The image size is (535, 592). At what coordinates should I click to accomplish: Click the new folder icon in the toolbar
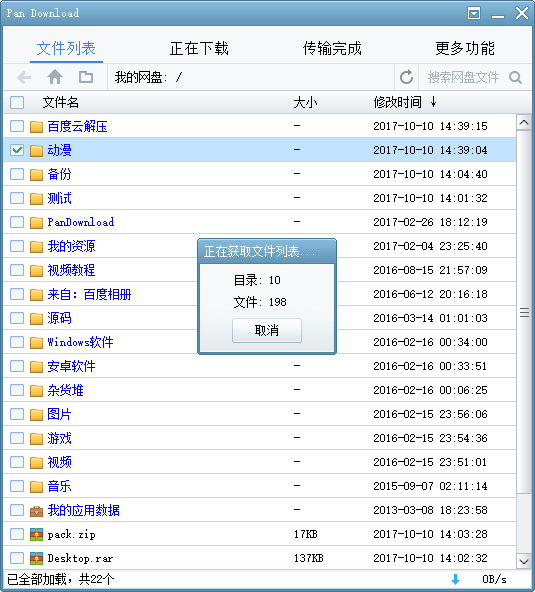coord(86,77)
